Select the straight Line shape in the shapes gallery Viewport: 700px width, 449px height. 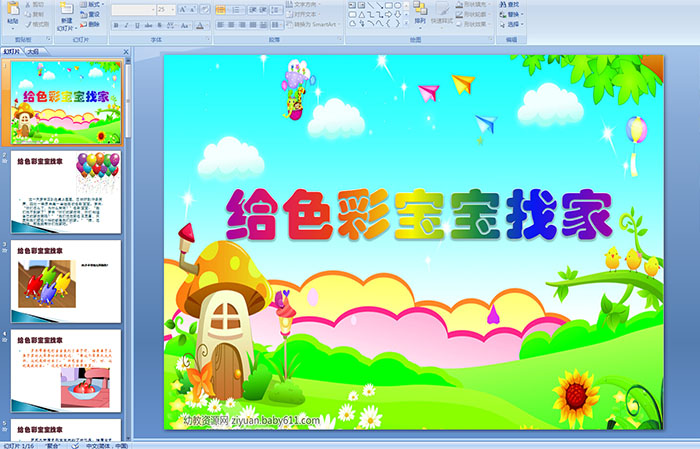tap(370, 5)
